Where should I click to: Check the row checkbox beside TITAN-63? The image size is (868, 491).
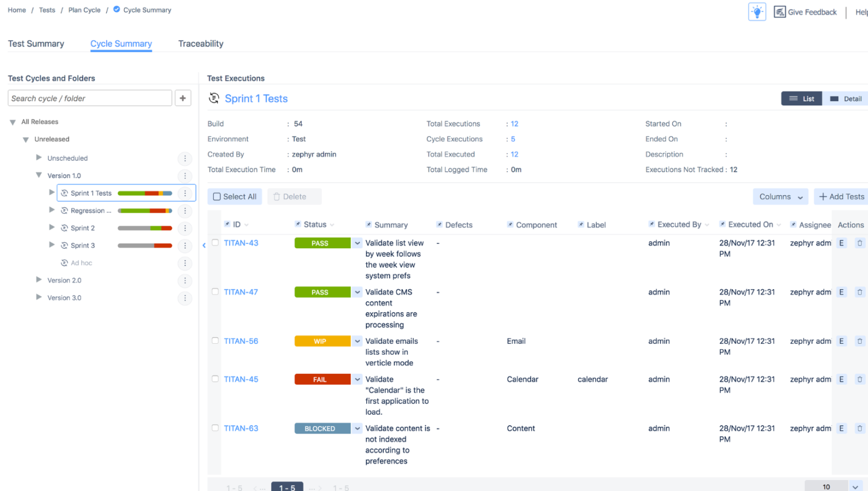click(215, 428)
